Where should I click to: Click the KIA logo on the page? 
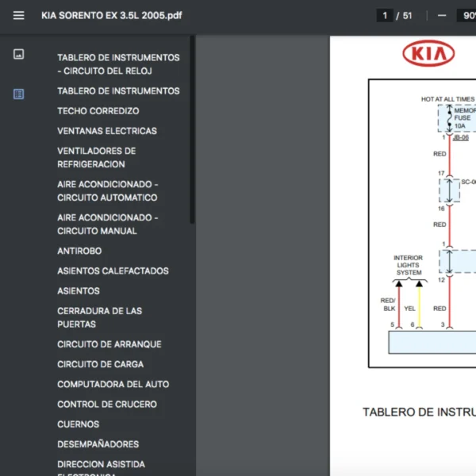point(428,54)
